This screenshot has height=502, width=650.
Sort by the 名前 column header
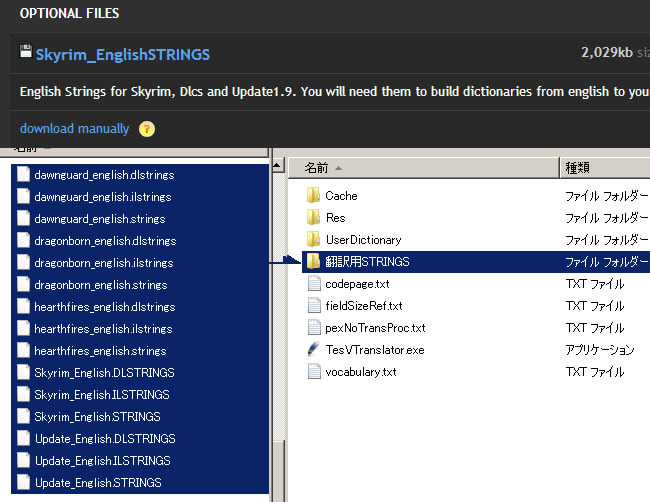click(x=423, y=167)
